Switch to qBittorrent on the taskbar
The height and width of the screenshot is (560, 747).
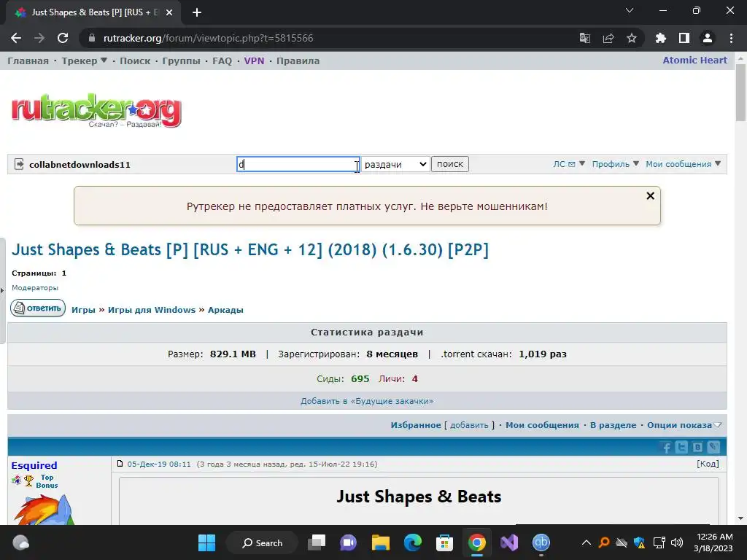coord(541,542)
